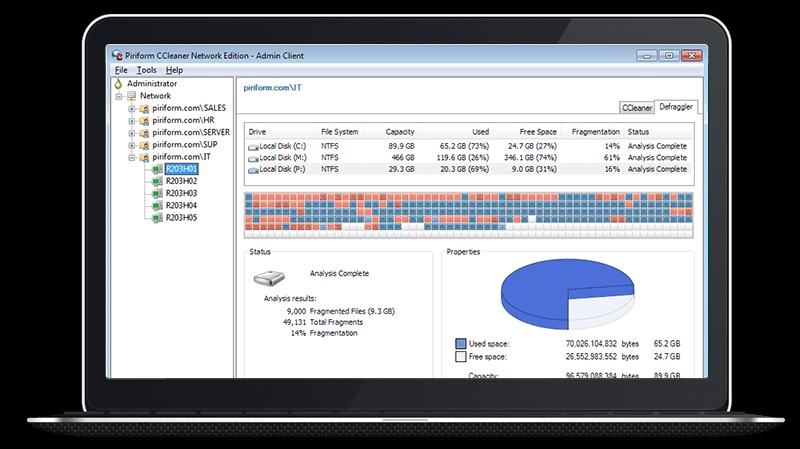Viewport: 800px width, 449px height.
Task: Click the Free Space column header
Action: tap(538, 132)
